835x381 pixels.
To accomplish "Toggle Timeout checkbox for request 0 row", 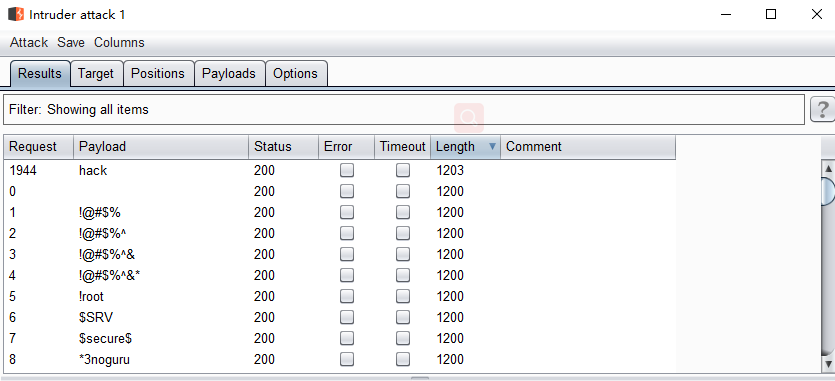I will pyautogui.click(x=403, y=191).
